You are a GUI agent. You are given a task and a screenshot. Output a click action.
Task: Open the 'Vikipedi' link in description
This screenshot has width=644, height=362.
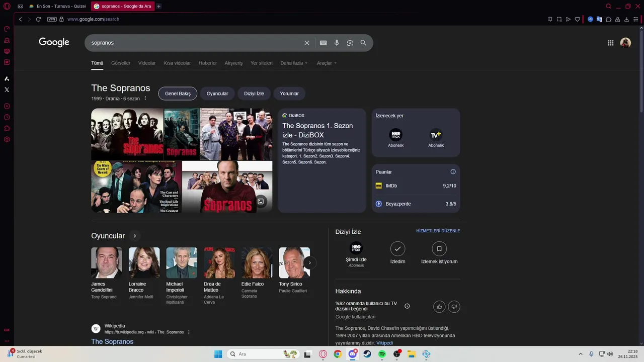(x=384, y=343)
